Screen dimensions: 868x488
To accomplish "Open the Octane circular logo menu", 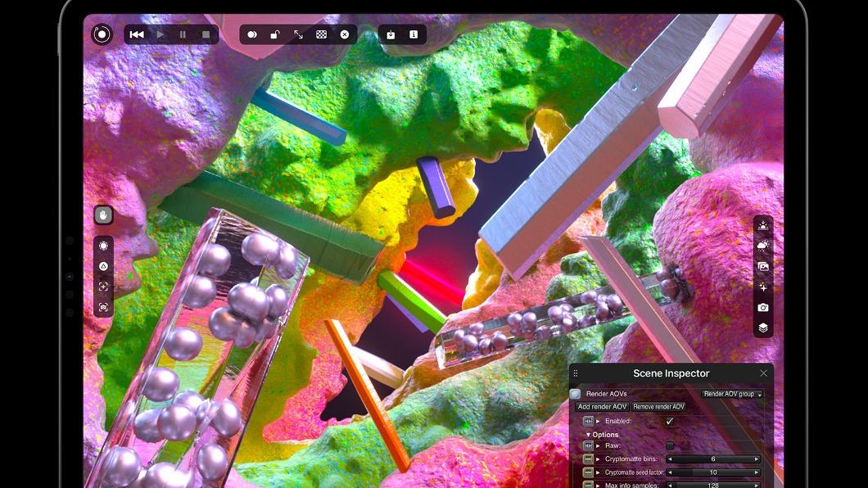I will click(x=102, y=34).
